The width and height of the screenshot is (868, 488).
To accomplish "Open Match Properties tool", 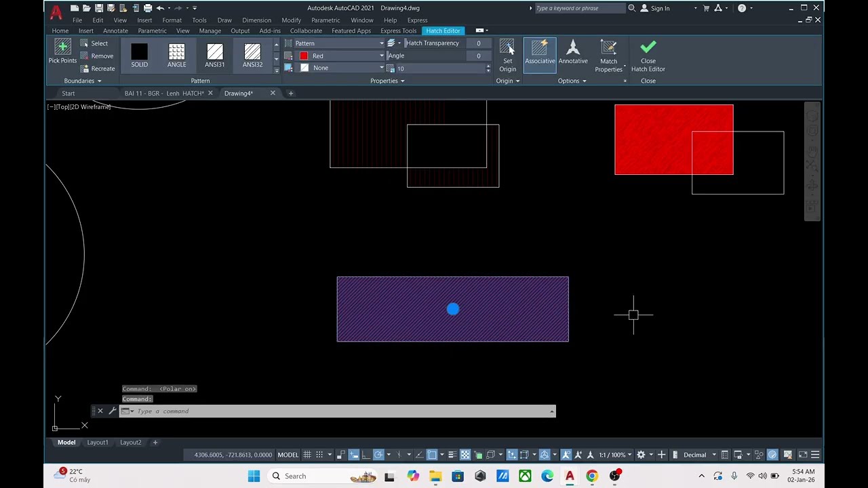I will pyautogui.click(x=608, y=56).
